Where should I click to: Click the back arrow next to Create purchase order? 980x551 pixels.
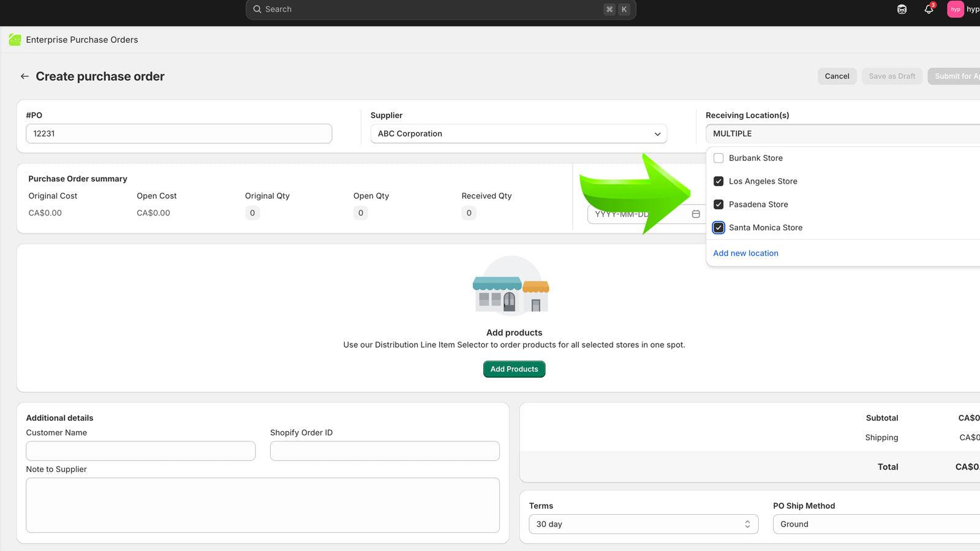click(24, 76)
